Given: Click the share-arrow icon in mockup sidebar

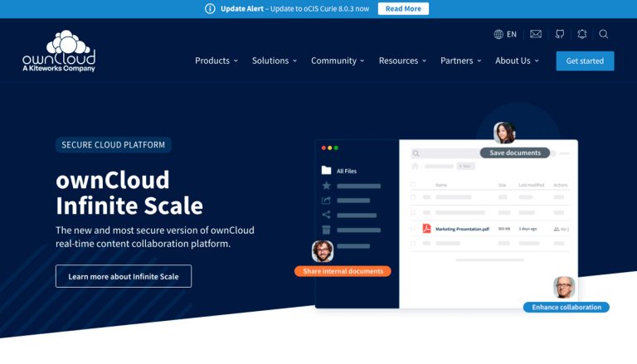Looking at the screenshot, I should click(x=326, y=201).
